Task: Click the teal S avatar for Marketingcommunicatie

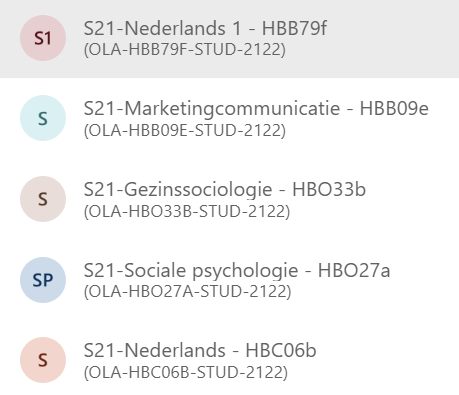Action: tap(43, 118)
